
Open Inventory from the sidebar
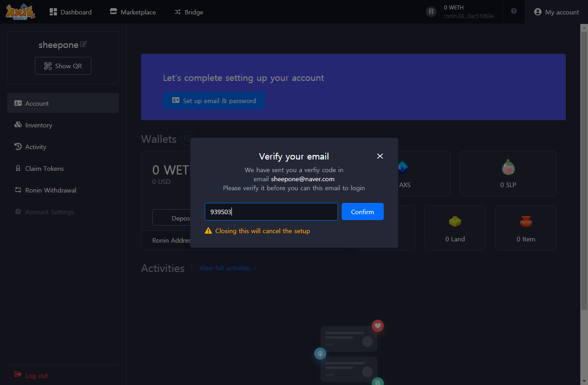coord(63,125)
